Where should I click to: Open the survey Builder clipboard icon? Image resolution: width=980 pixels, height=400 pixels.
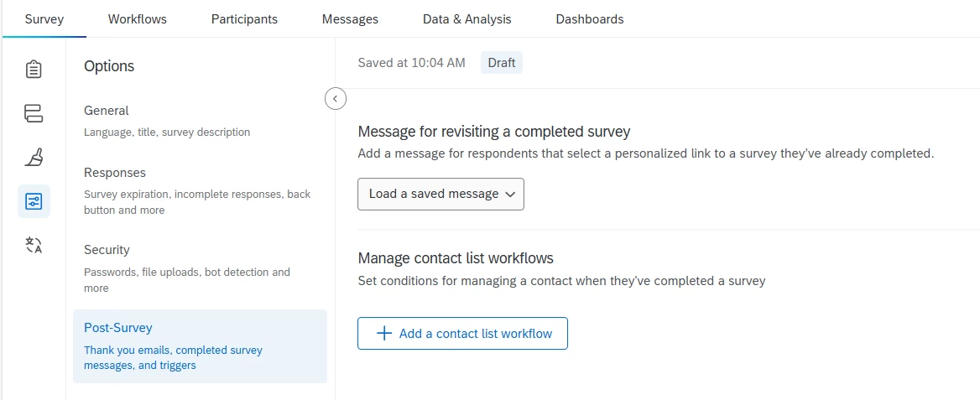[x=34, y=69]
